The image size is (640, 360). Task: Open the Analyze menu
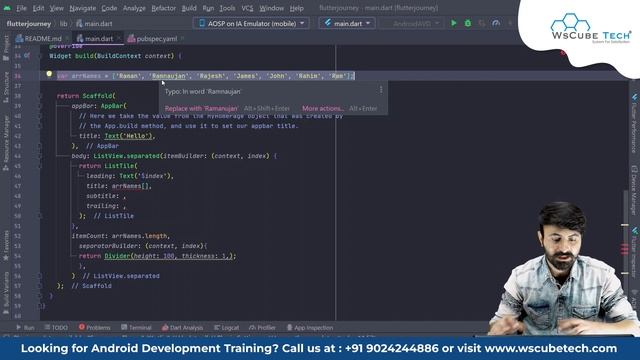tap(134, 8)
